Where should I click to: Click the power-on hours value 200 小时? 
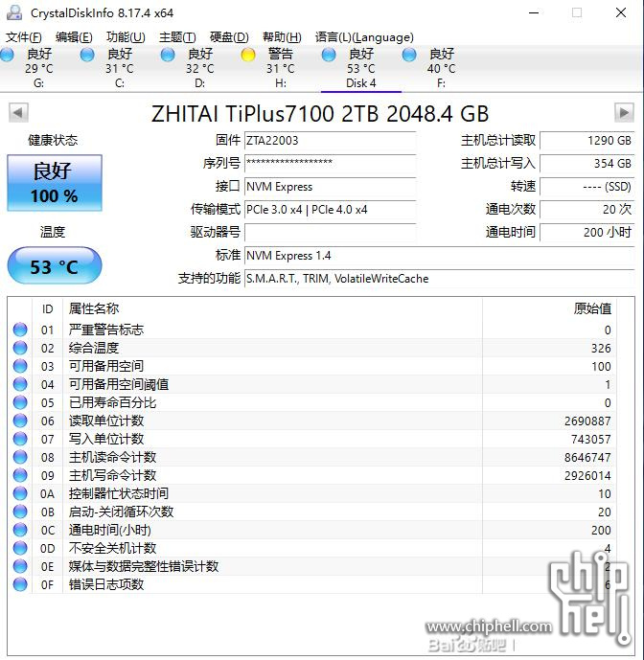point(587,232)
